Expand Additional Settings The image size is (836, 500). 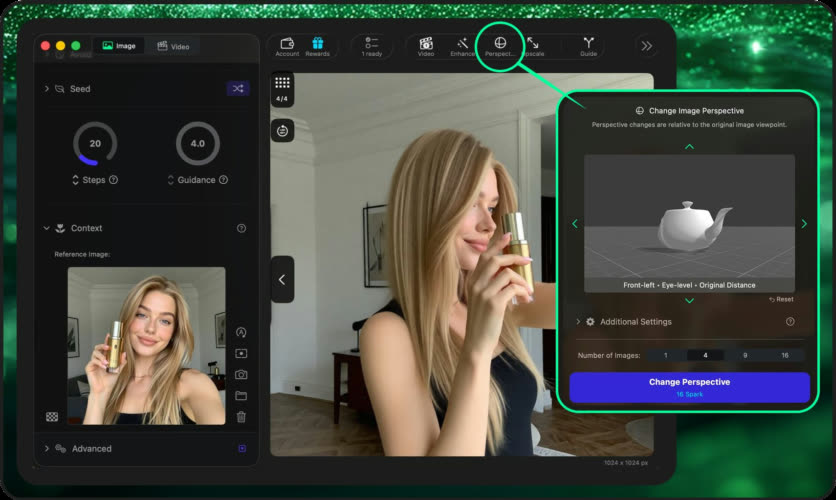click(578, 321)
